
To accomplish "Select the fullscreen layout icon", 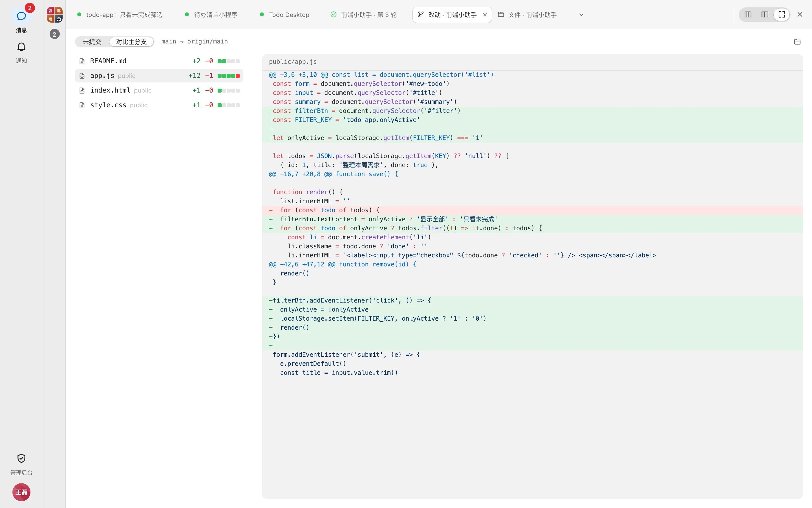I will 782,14.
